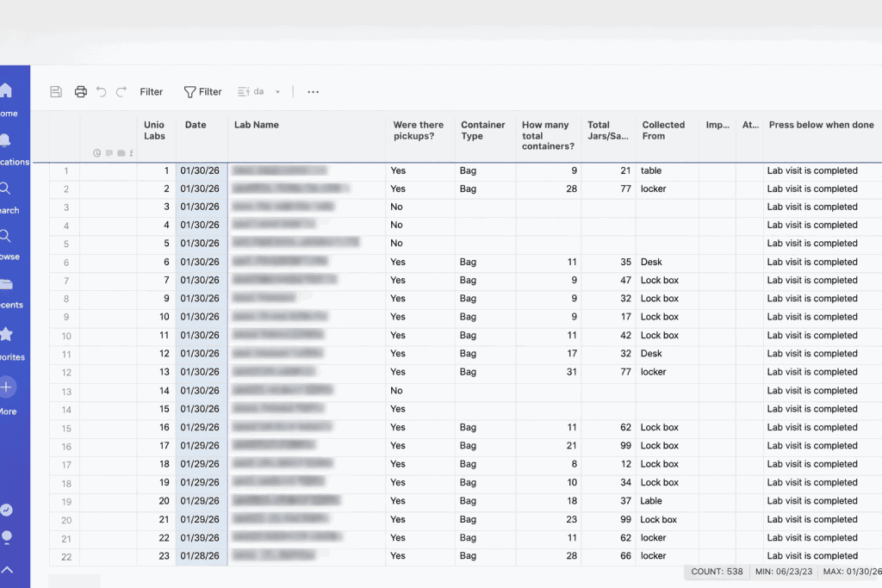The image size is (882, 588).
Task: Click the Save icon in the toolbar
Action: (56, 91)
